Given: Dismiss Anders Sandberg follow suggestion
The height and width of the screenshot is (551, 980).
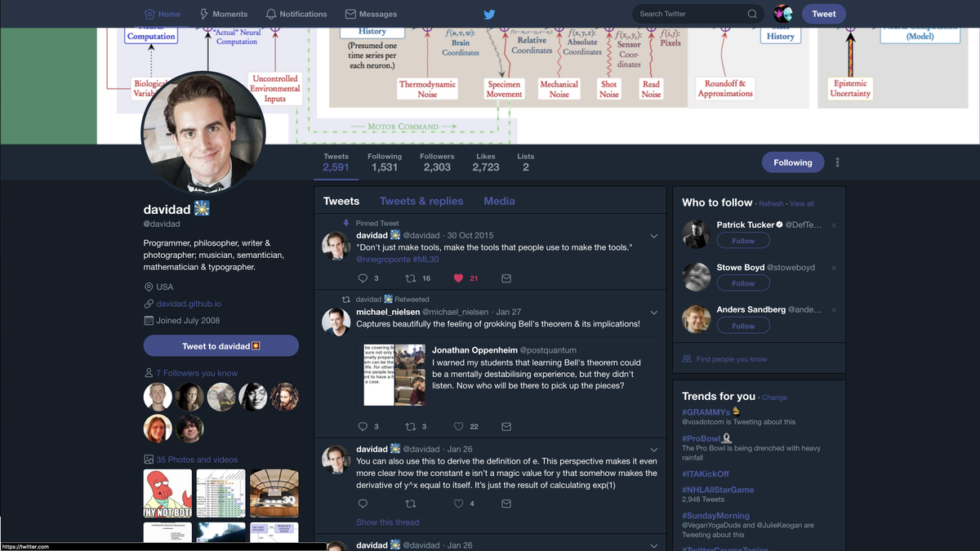Looking at the screenshot, I should tap(834, 310).
